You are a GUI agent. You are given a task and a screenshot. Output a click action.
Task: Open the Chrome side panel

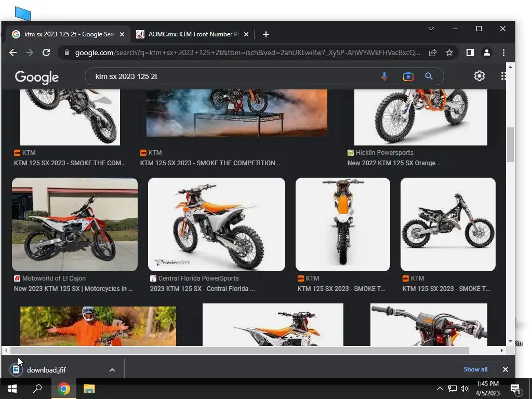(470, 52)
